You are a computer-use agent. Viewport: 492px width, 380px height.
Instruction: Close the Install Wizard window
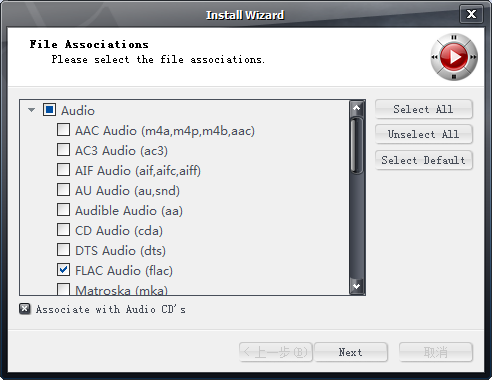471,14
